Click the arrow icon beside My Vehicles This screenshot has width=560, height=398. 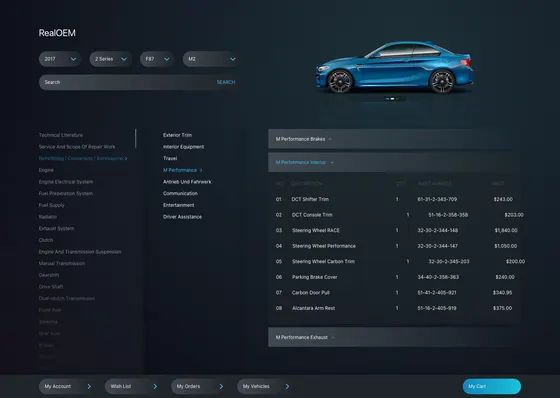[x=287, y=386]
